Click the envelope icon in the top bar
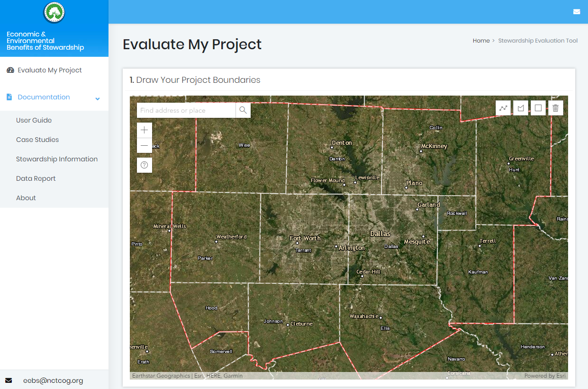Viewport: 588px width, 389px height. click(x=576, y=11)
